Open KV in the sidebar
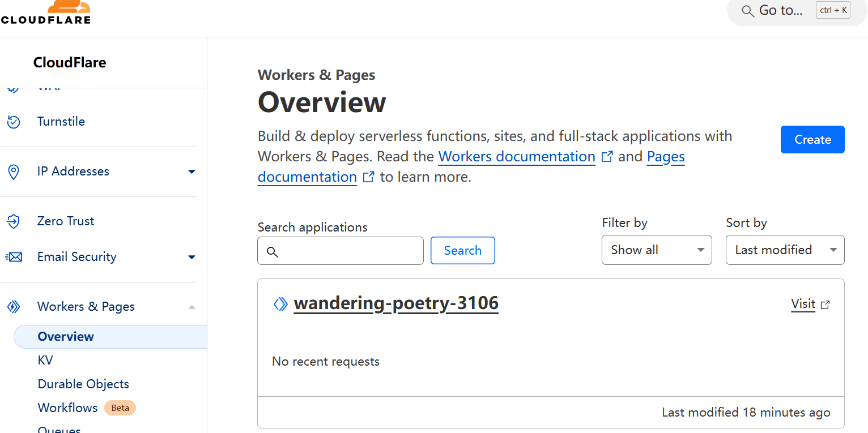 click(x=45, y=360)
